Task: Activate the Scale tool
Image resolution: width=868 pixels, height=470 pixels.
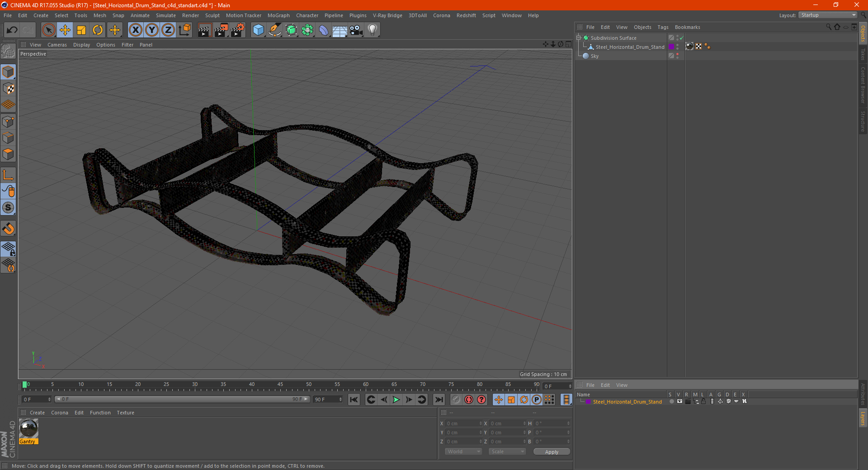Action: [81, 30]
